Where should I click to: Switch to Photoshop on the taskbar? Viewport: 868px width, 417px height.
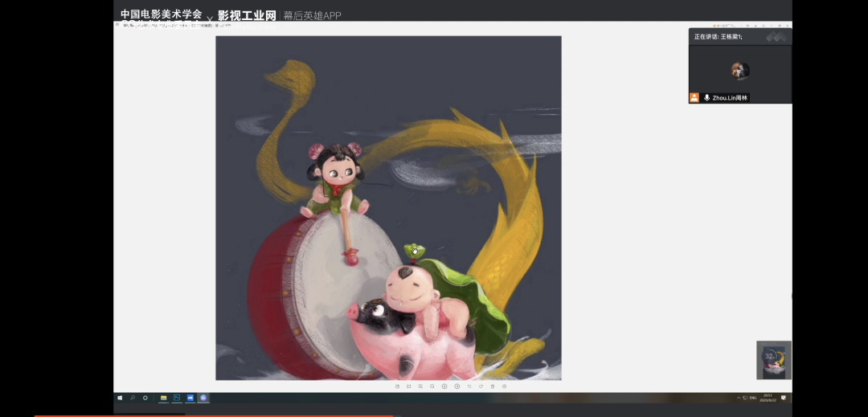177,398
